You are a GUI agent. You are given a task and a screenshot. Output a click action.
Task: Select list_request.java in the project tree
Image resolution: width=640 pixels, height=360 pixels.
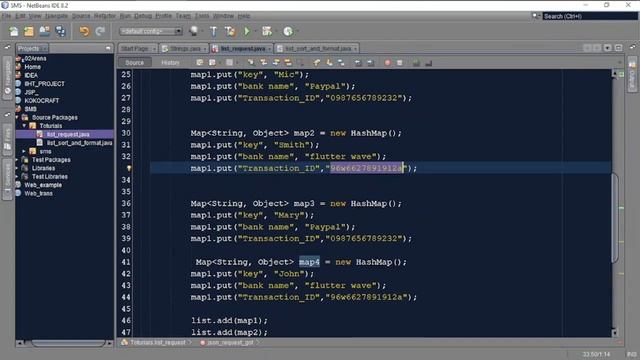tap(68, 134)
